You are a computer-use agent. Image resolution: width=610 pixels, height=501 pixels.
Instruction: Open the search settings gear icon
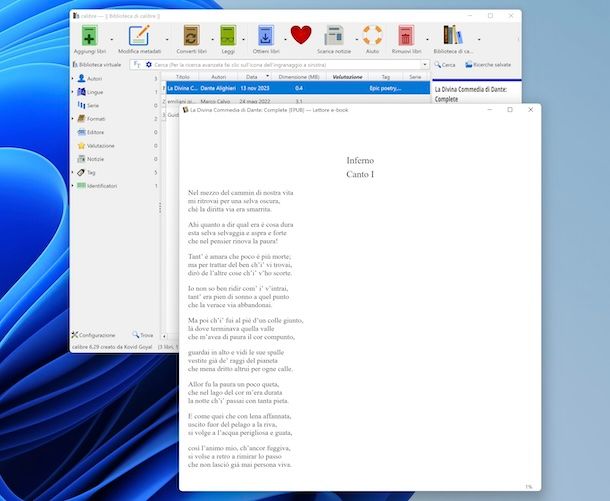pos(149,64)
